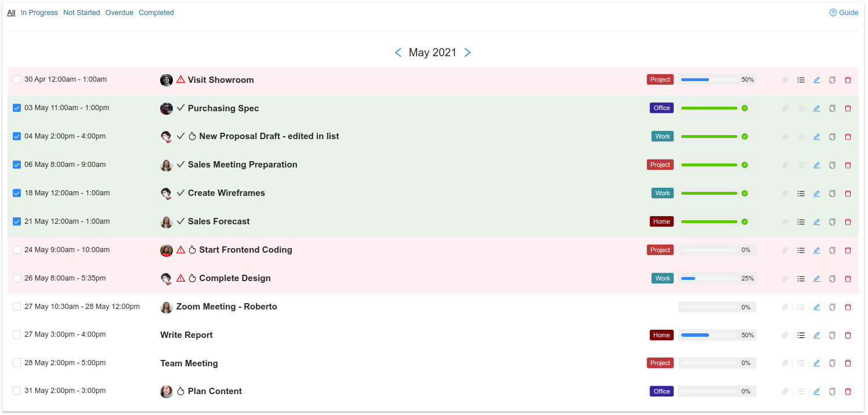This screenshot has height=415, width=868.
Task: Uncheck the Sales Meeting Preparation task
Action: (17, 165)
